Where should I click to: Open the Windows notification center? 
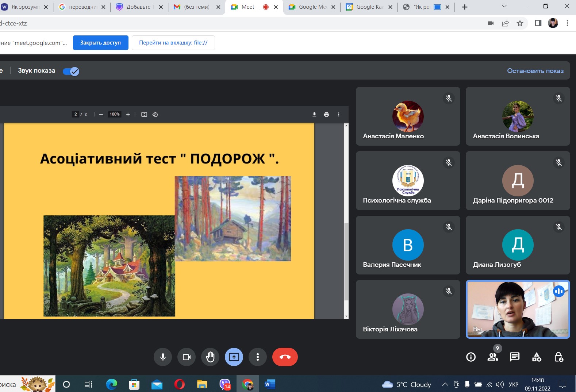[x=562, y=384]
